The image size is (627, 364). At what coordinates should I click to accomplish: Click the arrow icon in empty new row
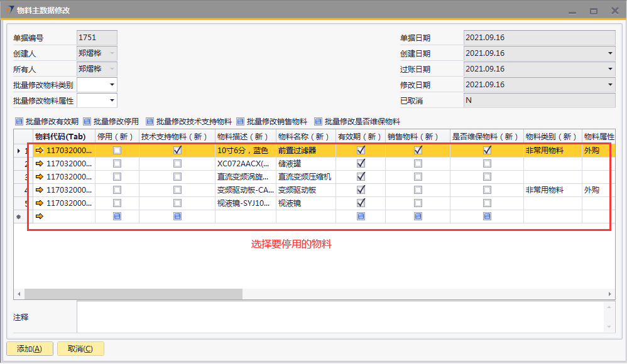40,217
